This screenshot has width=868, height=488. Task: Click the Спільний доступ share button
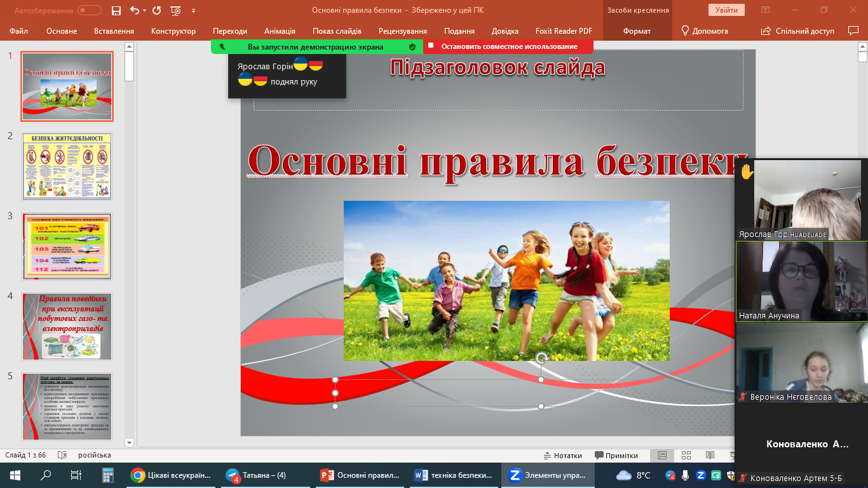797,31
